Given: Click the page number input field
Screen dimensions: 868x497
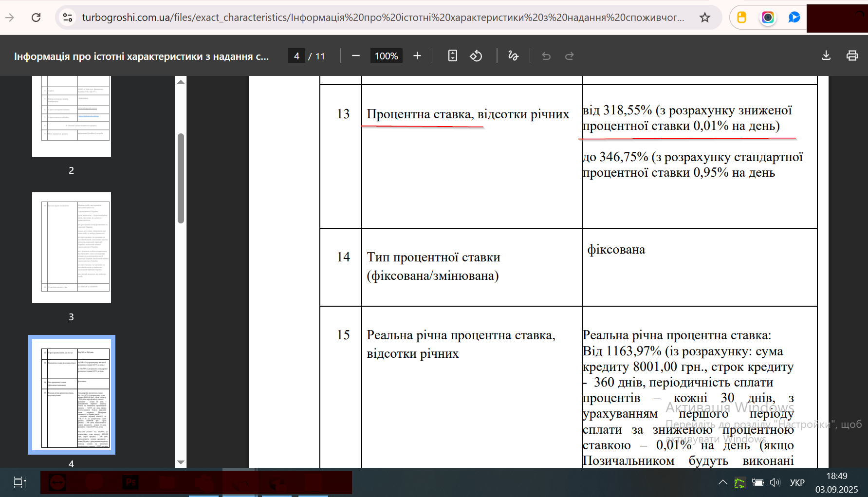Looking at the screenshot, I should click(296, 56).
